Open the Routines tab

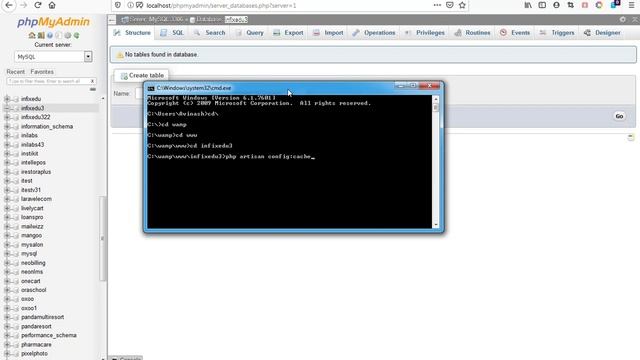(x=472, y=33)
